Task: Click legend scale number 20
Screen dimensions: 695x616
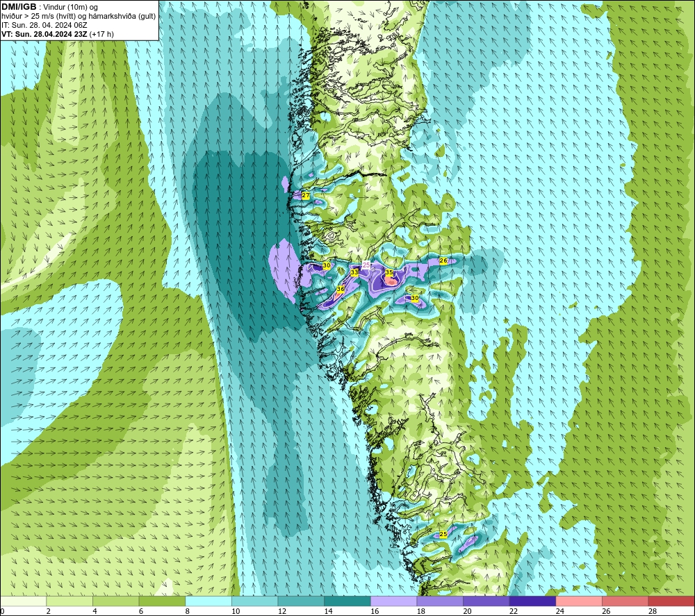Action: pyautogui.click(x=467, y=611)
